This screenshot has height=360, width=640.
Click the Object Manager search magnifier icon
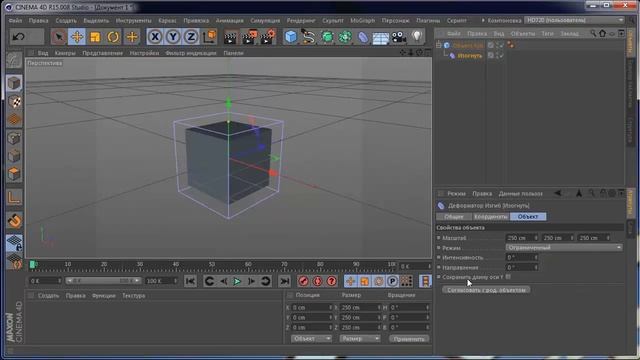click(x=593, y=33)
